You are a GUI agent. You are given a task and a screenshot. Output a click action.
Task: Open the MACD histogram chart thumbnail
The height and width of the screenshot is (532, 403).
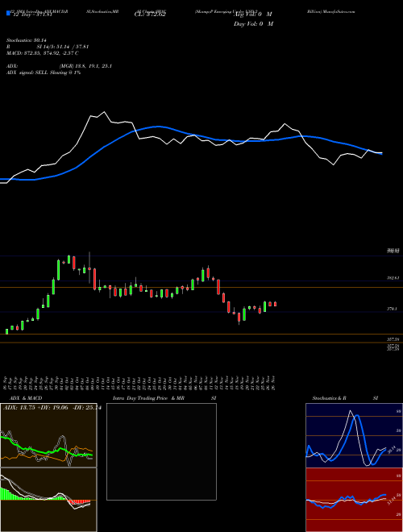pyautogui.click(x=48, y=500)
